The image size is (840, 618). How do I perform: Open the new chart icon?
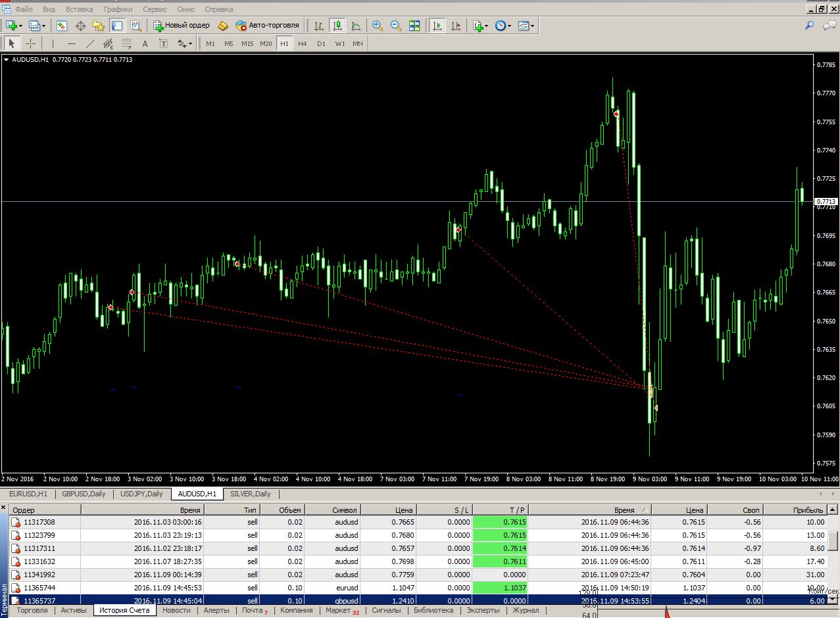(x=11, y=26)
